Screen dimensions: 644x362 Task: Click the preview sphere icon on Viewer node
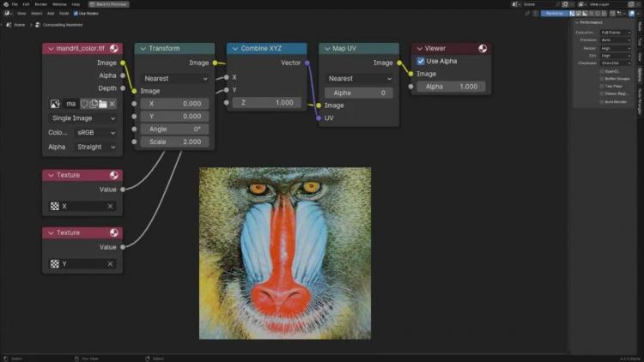pyautogui.click(x=483, y=48)
